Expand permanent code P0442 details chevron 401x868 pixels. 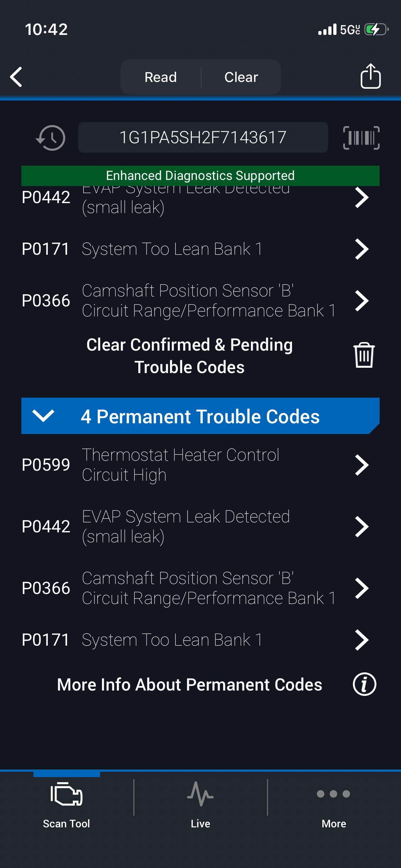[362, 527]
